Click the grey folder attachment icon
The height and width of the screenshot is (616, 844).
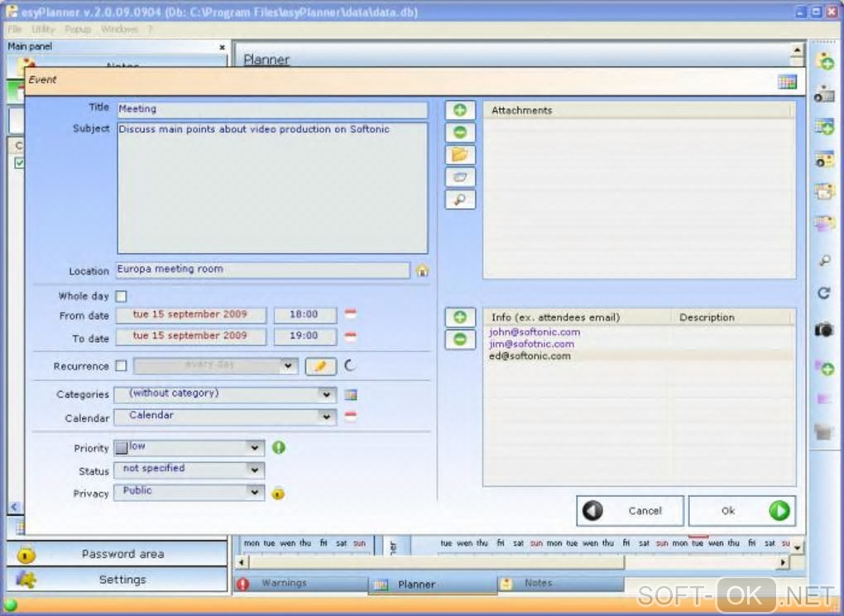(x=460, y=178)
